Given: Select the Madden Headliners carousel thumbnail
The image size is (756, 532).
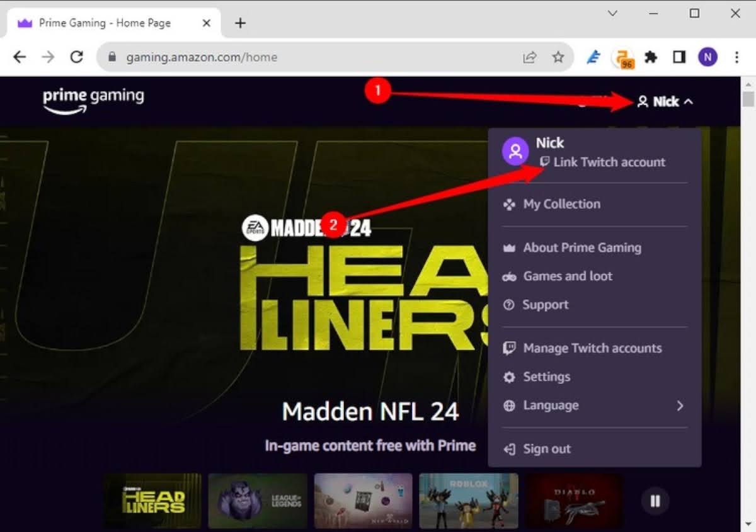Looking at the screenshot, I should (x=153, y=501).
